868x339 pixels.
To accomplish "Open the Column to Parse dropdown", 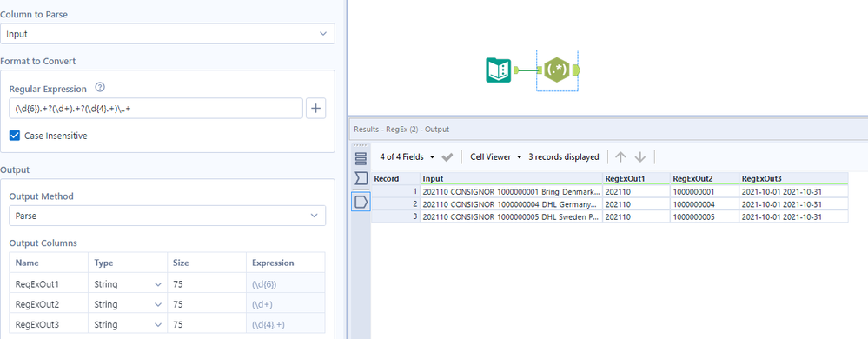I will point(167,34).
